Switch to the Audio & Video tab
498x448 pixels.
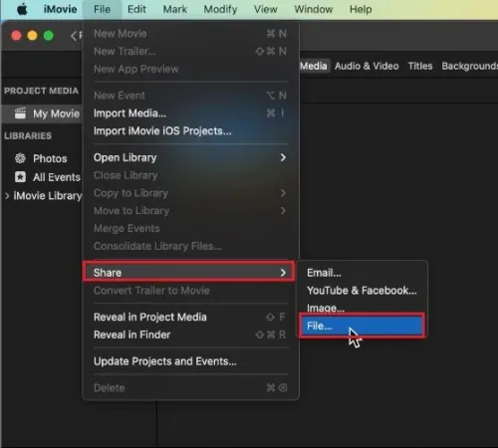tap(367, 66)
